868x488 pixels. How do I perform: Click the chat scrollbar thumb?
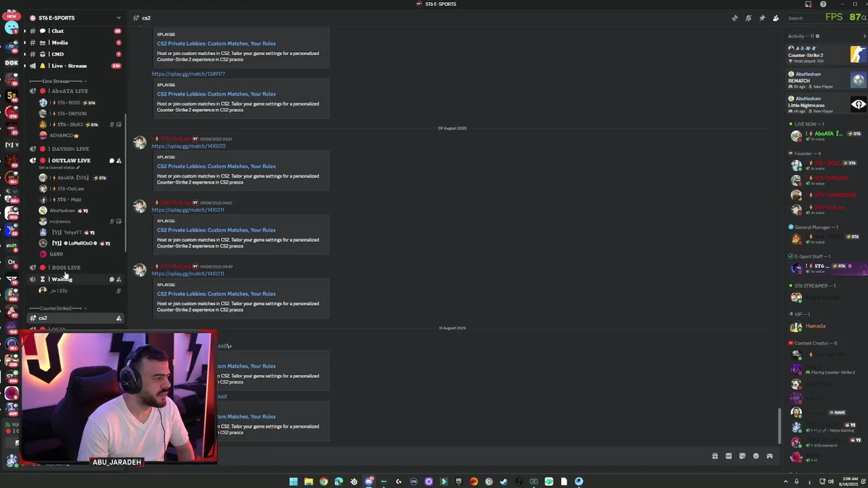coord(780,426)
